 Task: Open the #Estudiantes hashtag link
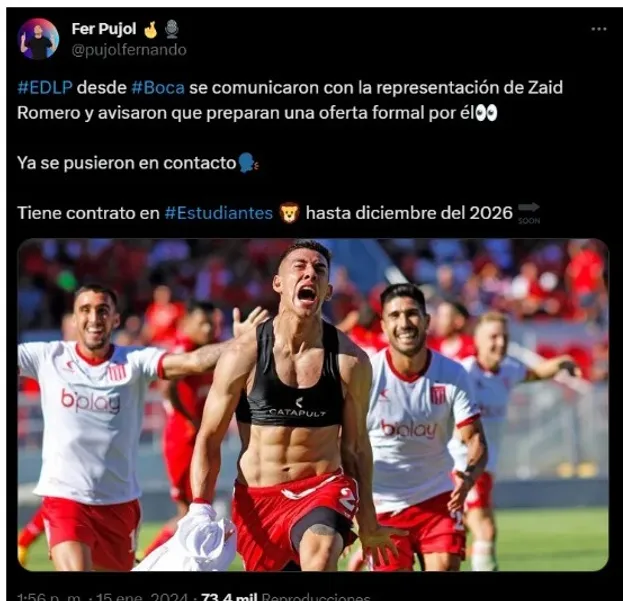219,213
